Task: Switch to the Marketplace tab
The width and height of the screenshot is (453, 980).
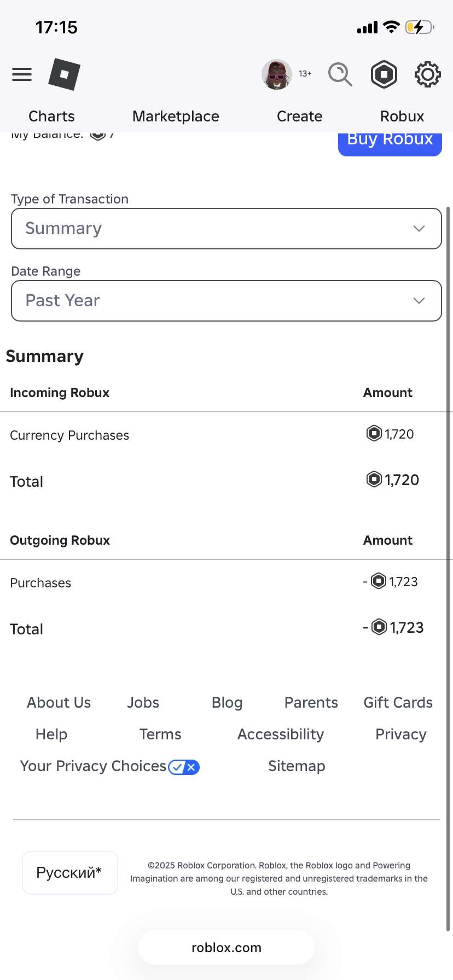Action: pos(176,116)
